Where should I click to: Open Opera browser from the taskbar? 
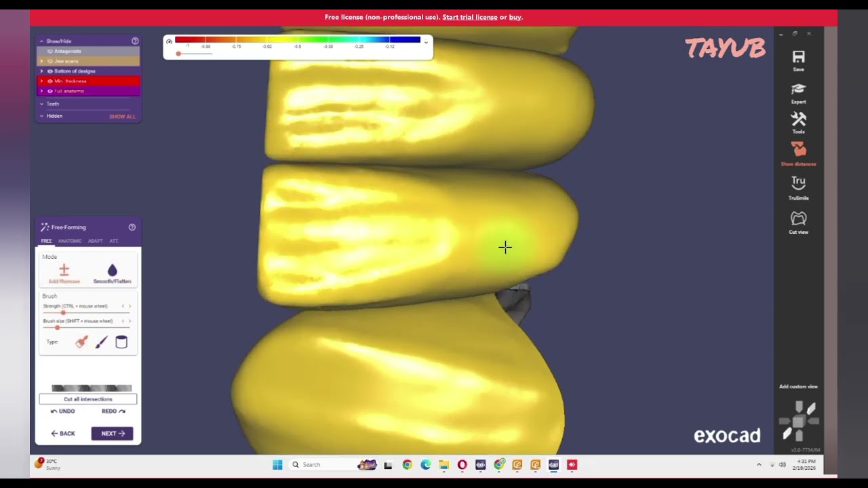[x=462, y=464]
